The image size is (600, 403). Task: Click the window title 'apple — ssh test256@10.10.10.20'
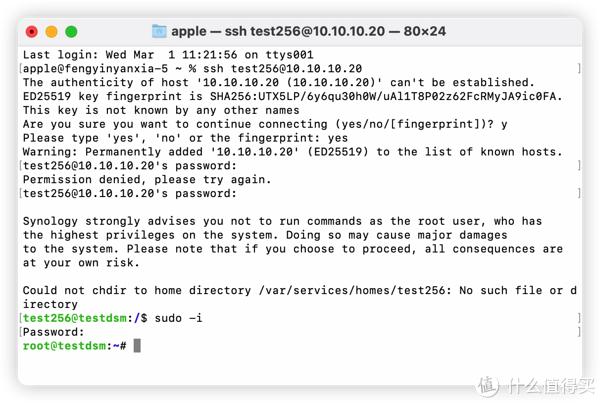[x=278, y=31]
